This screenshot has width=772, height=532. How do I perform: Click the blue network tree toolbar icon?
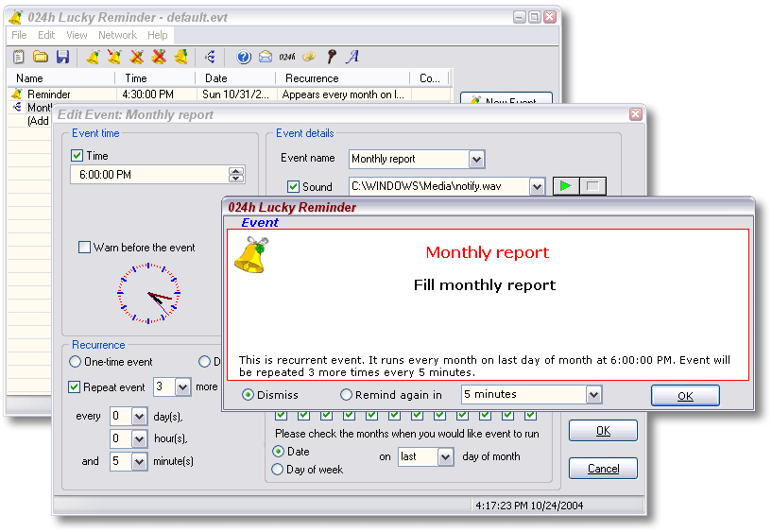tap(210, 57)
